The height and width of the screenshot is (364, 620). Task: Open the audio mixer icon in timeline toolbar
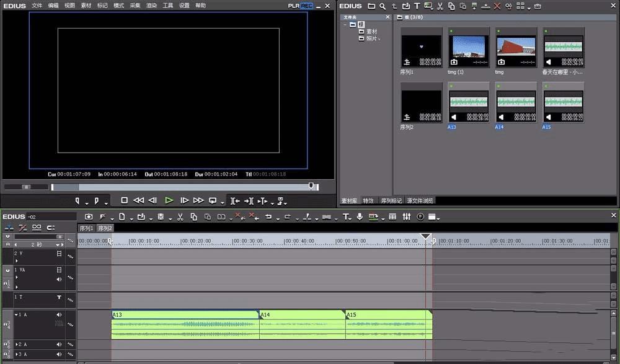tap(407, 216)
